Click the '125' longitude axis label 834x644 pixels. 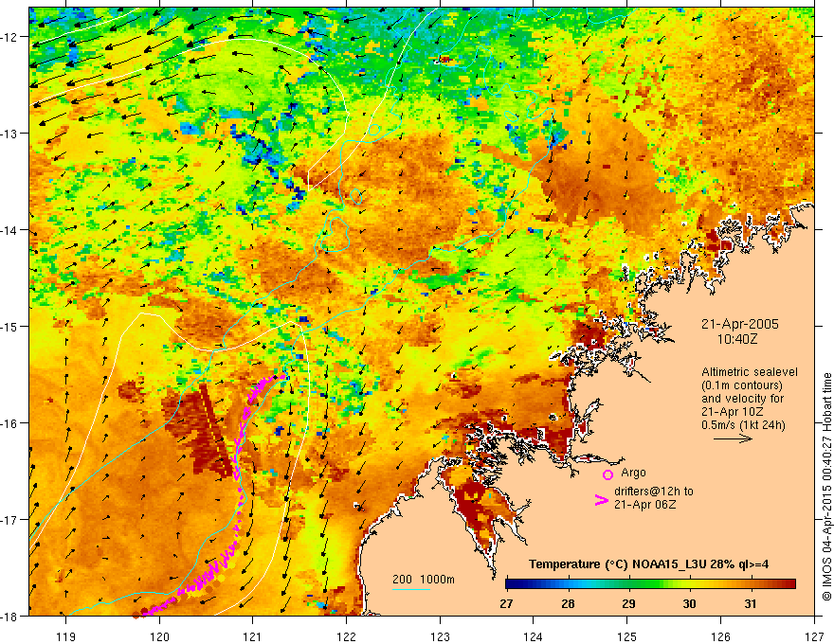coord(627,636)
